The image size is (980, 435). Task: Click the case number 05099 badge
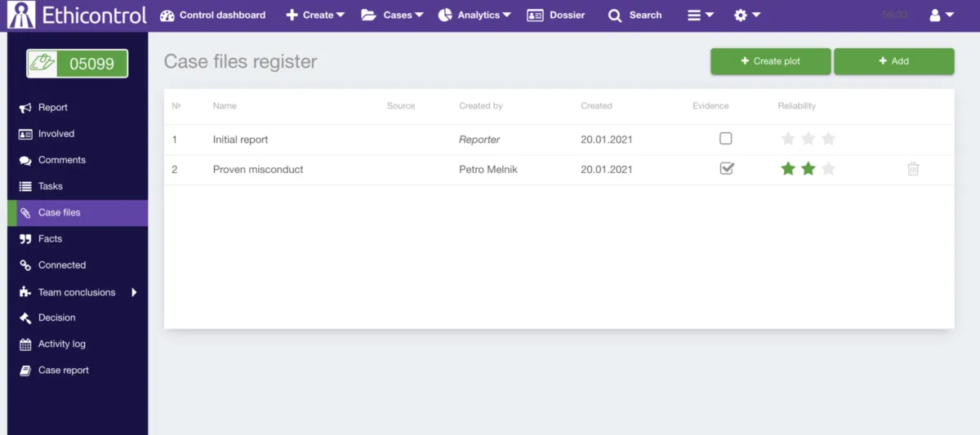click(x=77, y=64)
